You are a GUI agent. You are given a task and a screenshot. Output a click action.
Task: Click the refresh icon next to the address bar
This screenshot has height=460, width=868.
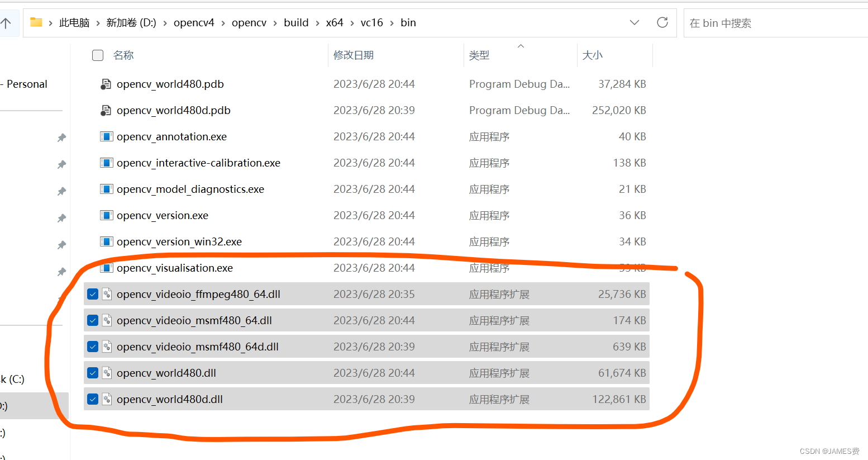662,22
